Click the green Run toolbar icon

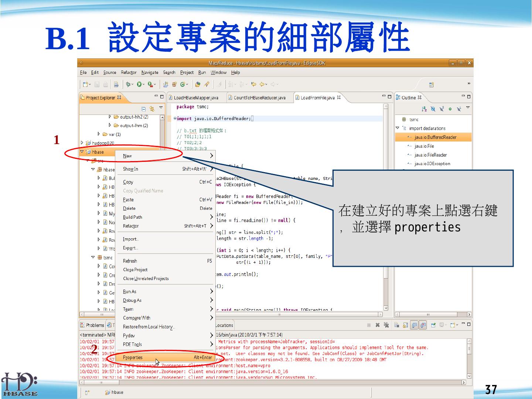(x=139, y=85)
